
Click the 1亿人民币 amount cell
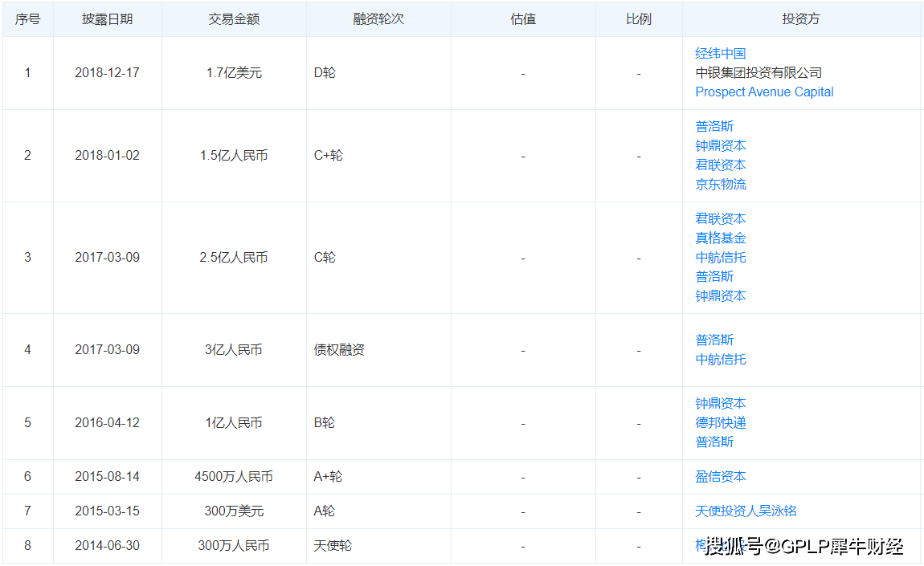[x=234, y=423]
